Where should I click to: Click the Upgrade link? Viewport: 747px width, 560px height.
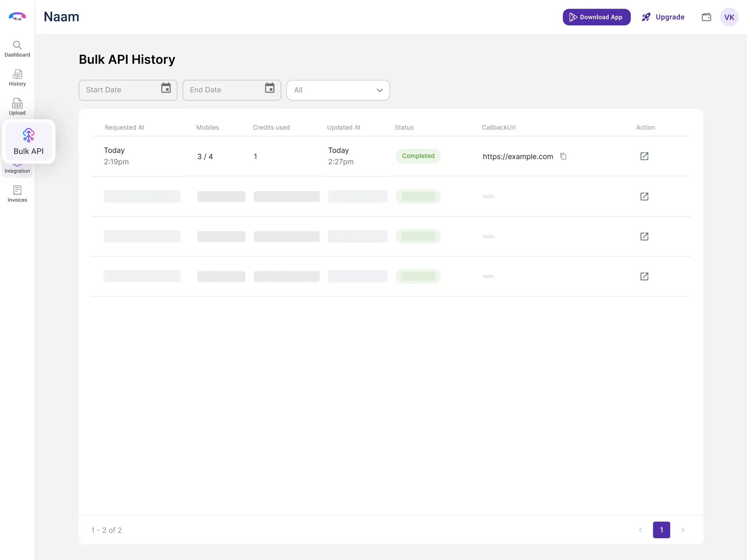[x=663, y=17]
